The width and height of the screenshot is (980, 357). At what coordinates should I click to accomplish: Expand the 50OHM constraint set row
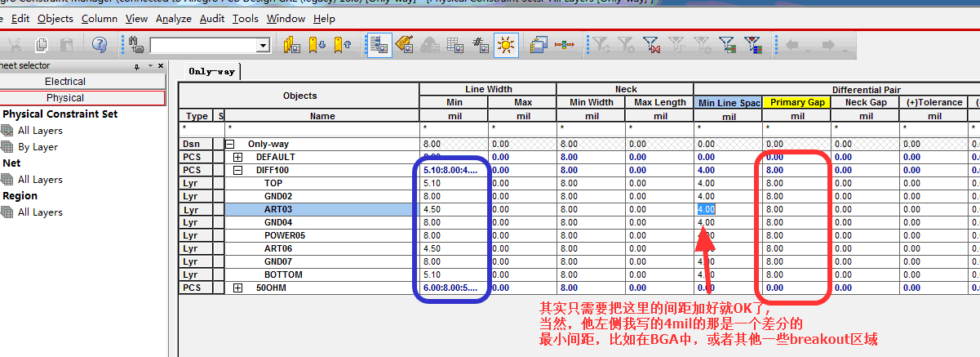point(238,288)
